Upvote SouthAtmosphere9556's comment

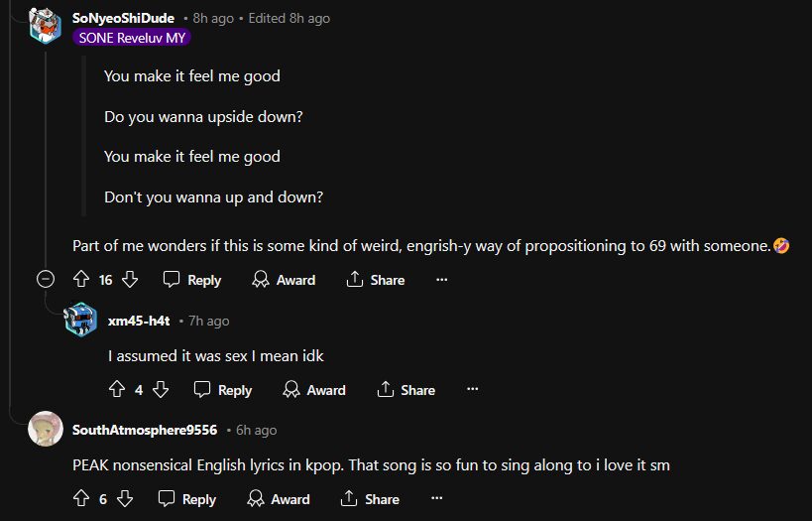point(82,499)
